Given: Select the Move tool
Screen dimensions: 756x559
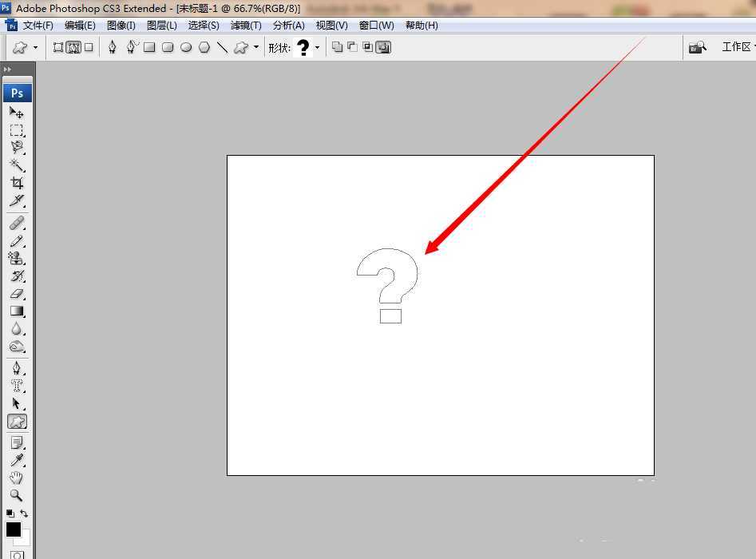Looking at the screenshot, I should coord(16,113).
